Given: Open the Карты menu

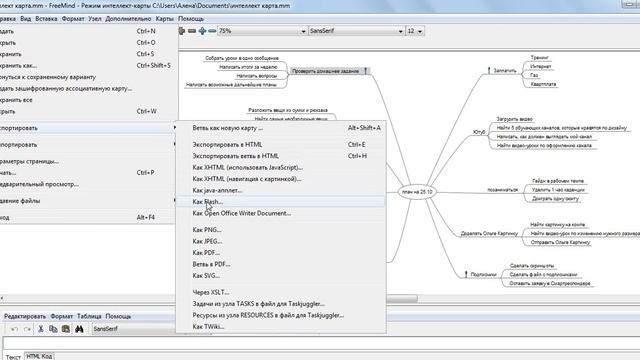Looking at the screenshot, I should [164, 19].
